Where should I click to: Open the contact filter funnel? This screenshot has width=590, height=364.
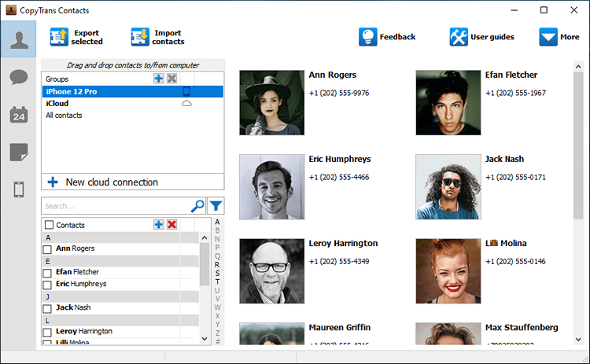point(216,206)
